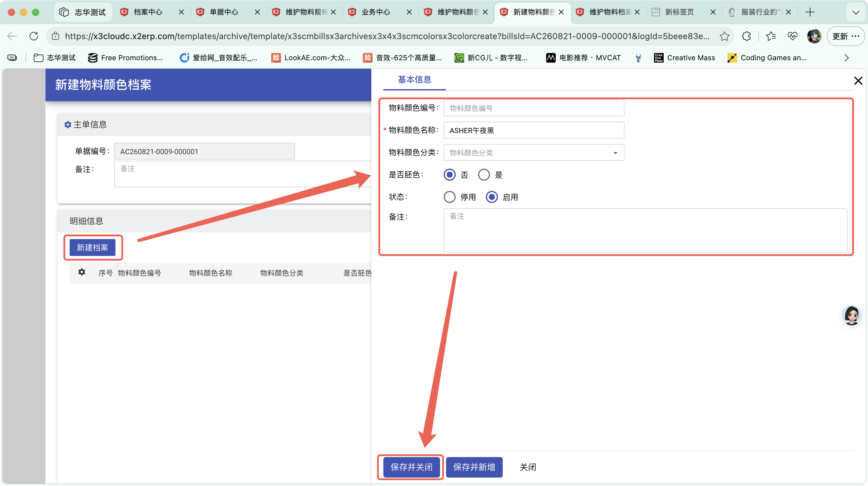The height and width of the screenshot is (486, 868).
Task: Click the browser back arrow
Action: pyautogui.click(x=12, y=36)
